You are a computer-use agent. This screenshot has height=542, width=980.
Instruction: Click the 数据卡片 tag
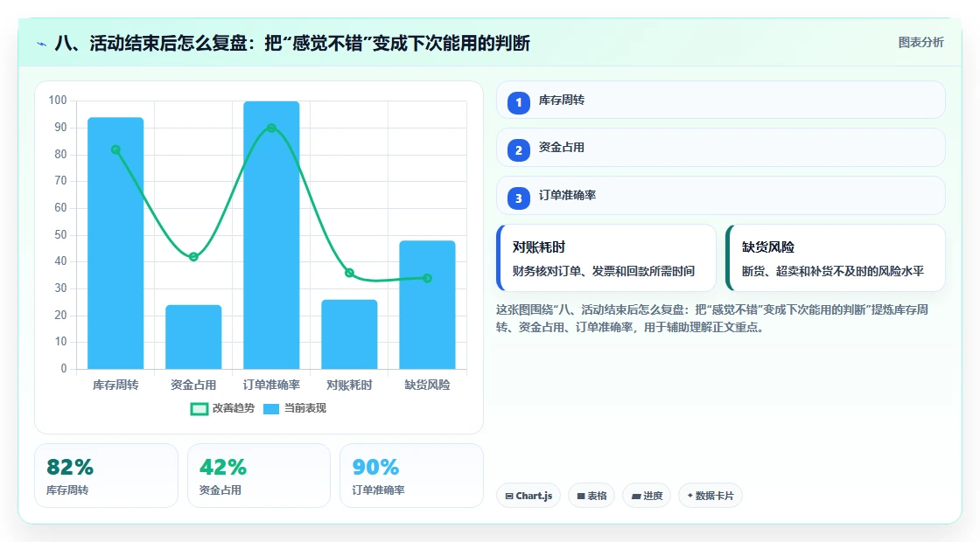710,496
